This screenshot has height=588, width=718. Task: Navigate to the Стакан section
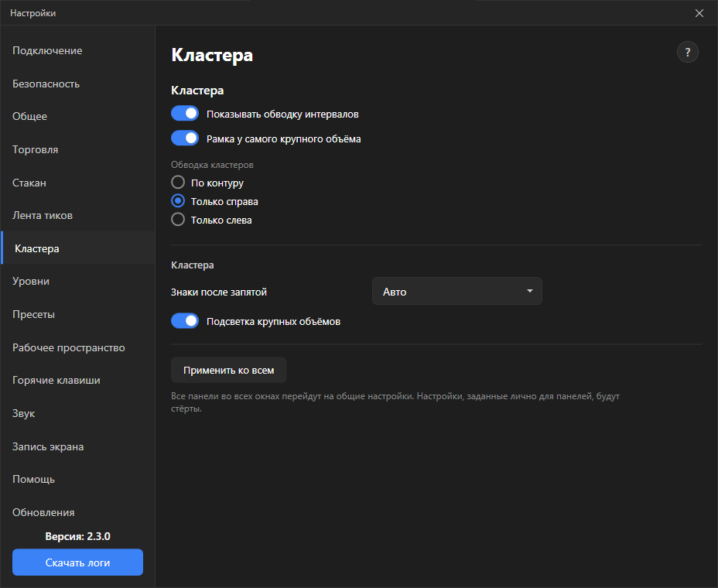[x=78, y=183]
